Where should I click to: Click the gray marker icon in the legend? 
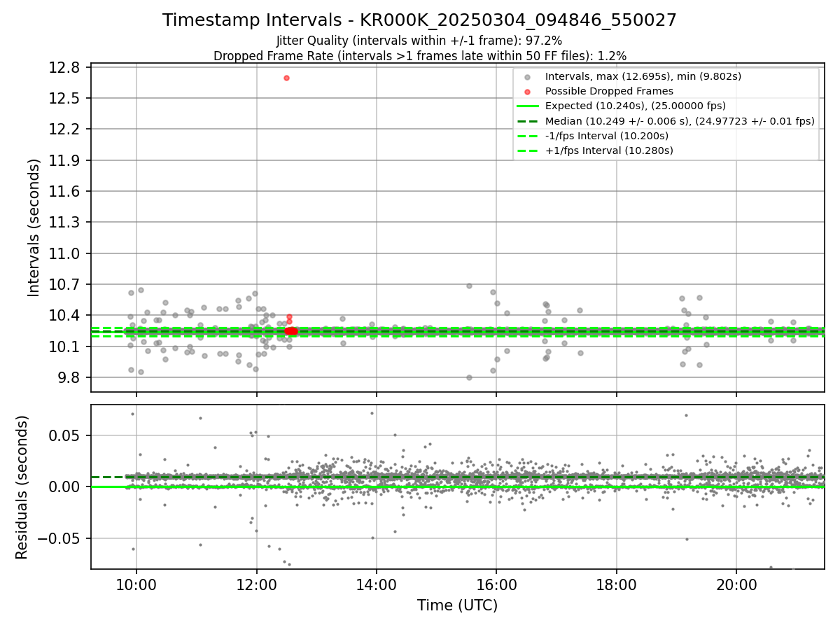[527, 77]
